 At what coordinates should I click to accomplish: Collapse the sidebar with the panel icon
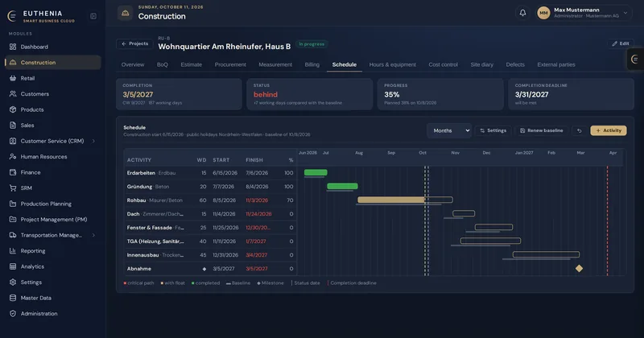(x=93, y=16)
